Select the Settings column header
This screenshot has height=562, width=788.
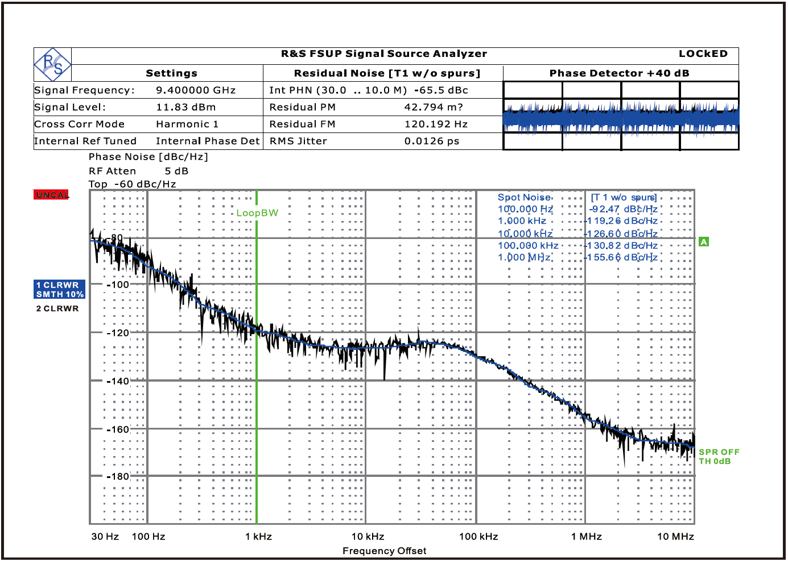coord(172,73)
